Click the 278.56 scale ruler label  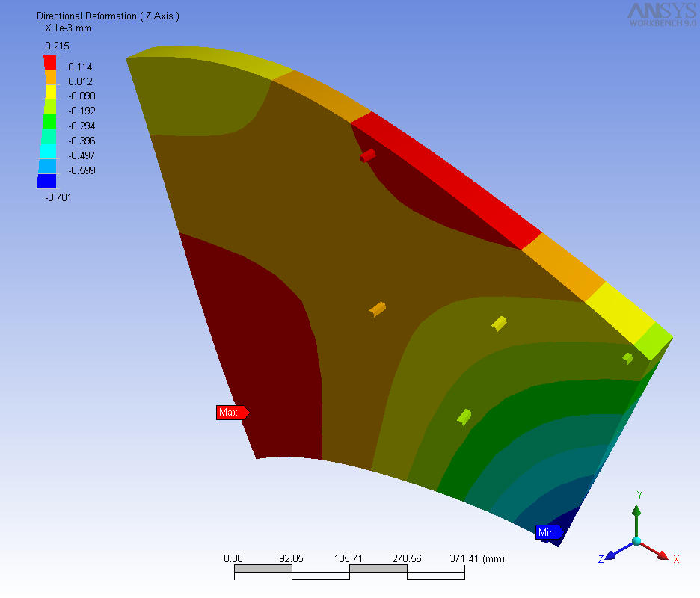[407, 558]
